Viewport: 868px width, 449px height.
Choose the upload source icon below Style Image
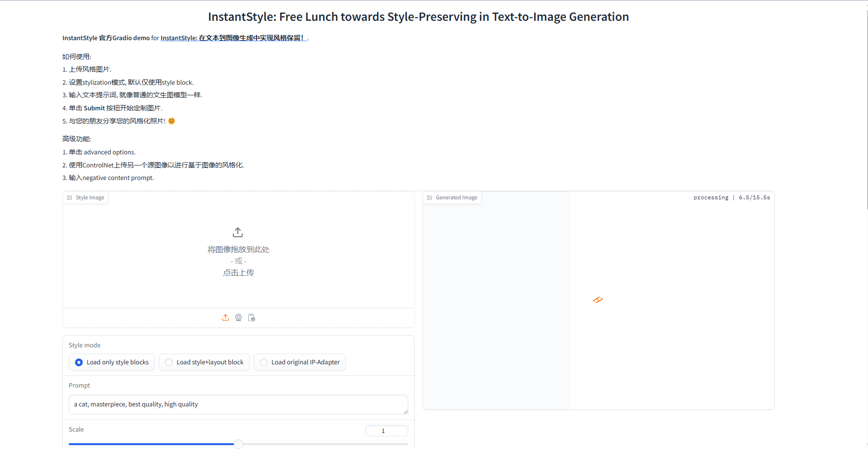coord(225,317)
